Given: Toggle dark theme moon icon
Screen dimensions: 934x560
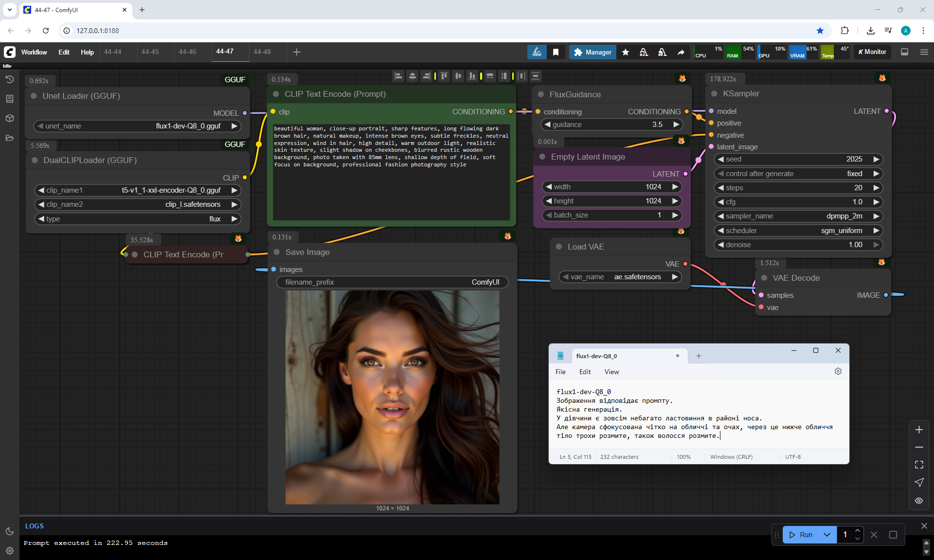Looking at the screenshot, I should point(9,531).
